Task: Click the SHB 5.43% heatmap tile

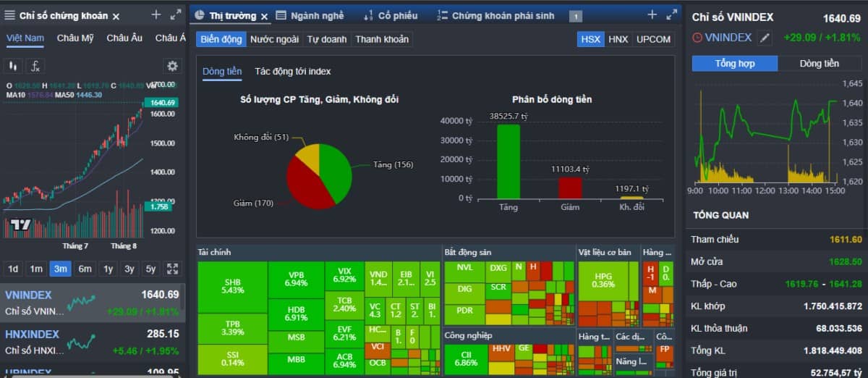Action: tap(232, 287)
